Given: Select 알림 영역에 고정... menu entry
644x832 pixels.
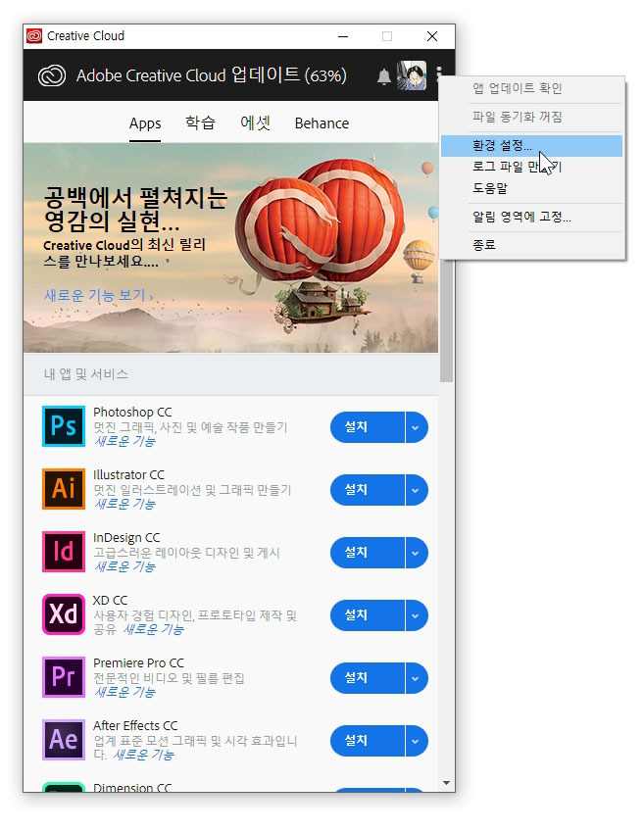Looking at the screenshot, I should click(531, 217).
